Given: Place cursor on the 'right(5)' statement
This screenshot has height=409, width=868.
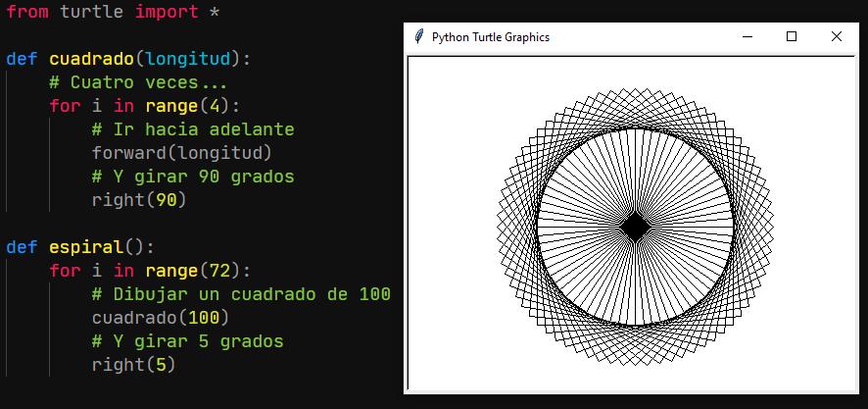Looking at the screenshot, I should pyautogui.click(x=133, y=365).
